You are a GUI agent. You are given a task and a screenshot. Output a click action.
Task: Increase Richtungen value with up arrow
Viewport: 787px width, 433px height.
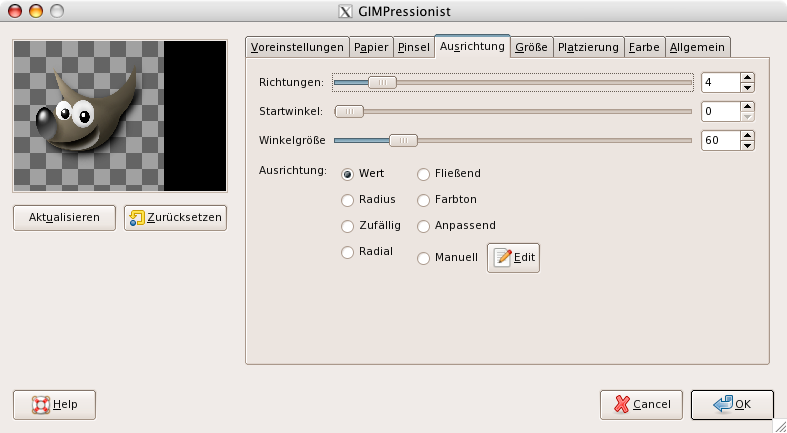[x=747, y=77]
